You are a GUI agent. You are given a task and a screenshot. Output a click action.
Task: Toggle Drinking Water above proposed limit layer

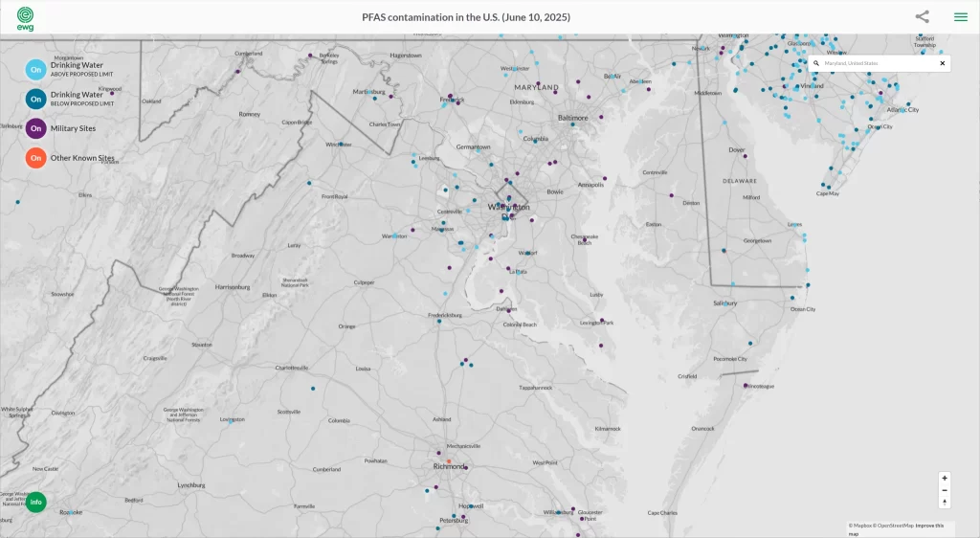[35, 69]
